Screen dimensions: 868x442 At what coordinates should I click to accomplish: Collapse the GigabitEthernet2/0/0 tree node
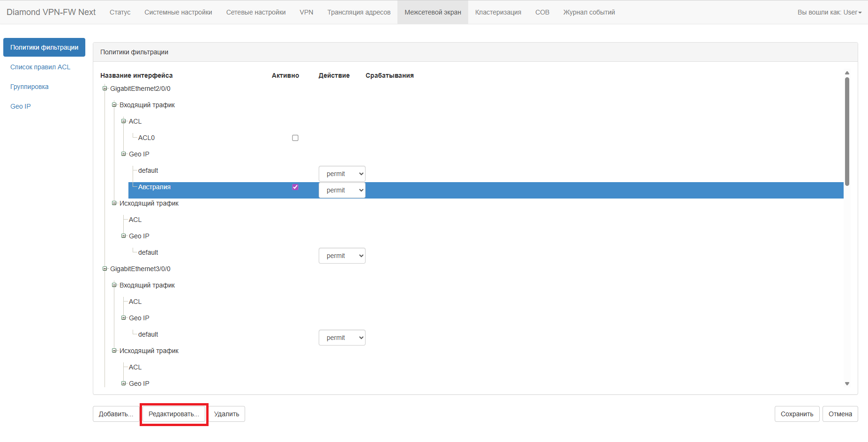pyautogui.click(x=105, y=88)
